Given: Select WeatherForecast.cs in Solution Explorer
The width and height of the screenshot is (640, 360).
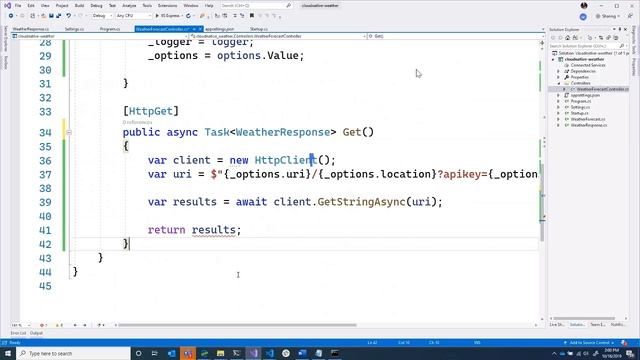Looking at the screenshot, I should coord(588,119).
